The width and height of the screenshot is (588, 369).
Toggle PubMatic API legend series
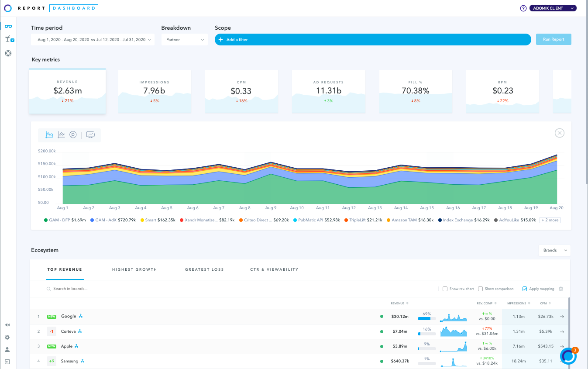pos(316,220)
